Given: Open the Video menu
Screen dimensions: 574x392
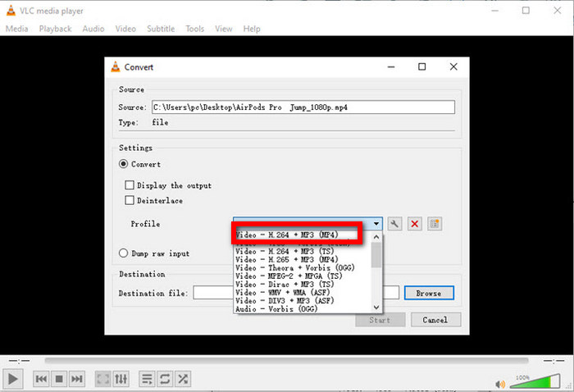Looking at the screenshot, I should pos(125,29).
